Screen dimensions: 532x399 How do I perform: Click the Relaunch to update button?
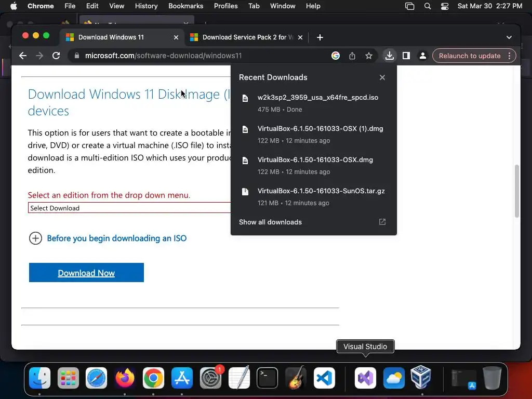(x=470, y=56)
